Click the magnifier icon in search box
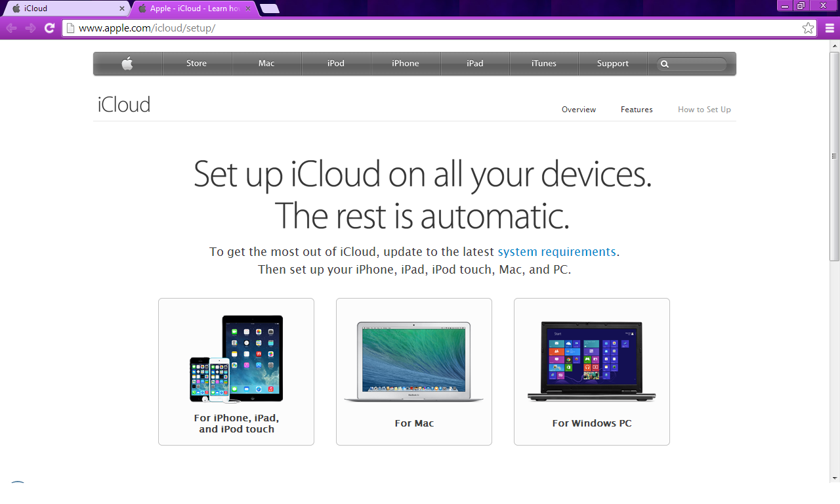840x504 pixels. coord(665,64)
